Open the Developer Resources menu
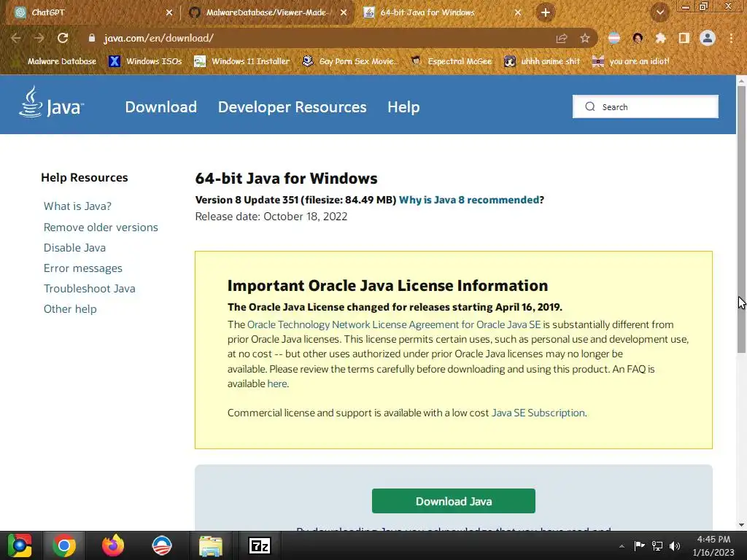 pos(292,106)
